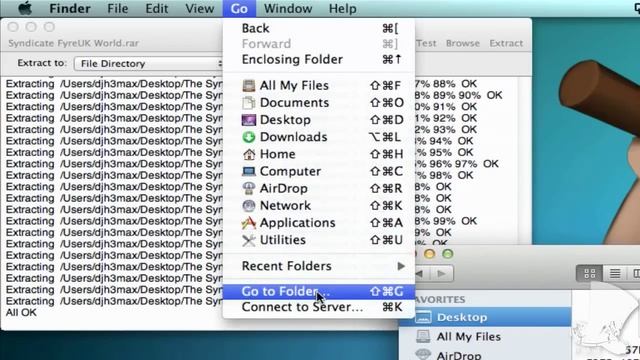Open the Apple menu
This screenshot has width=640, height=360.
tap(25, 8)
